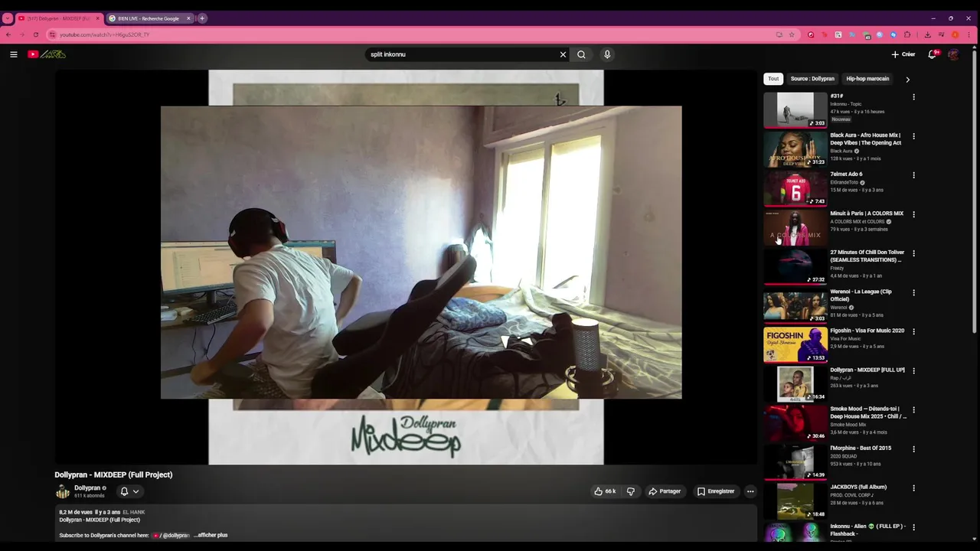Open browser three-dot menu
Screen dimensions: 980x551
(x=969, y=34)
